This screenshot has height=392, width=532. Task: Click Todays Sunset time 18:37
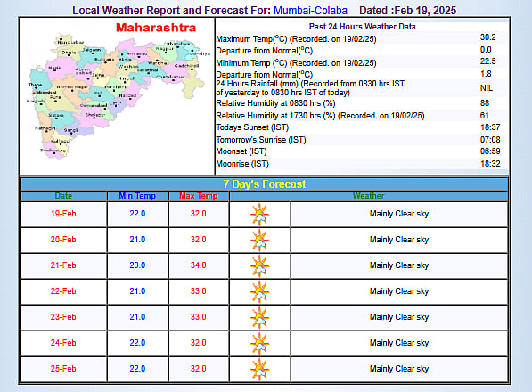coord(490,127)
